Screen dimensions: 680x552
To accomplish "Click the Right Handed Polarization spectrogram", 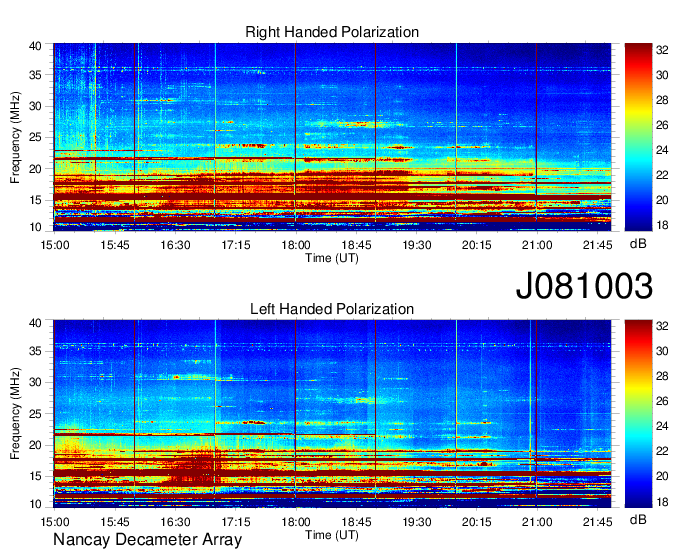I will click(x=332, y=137).
